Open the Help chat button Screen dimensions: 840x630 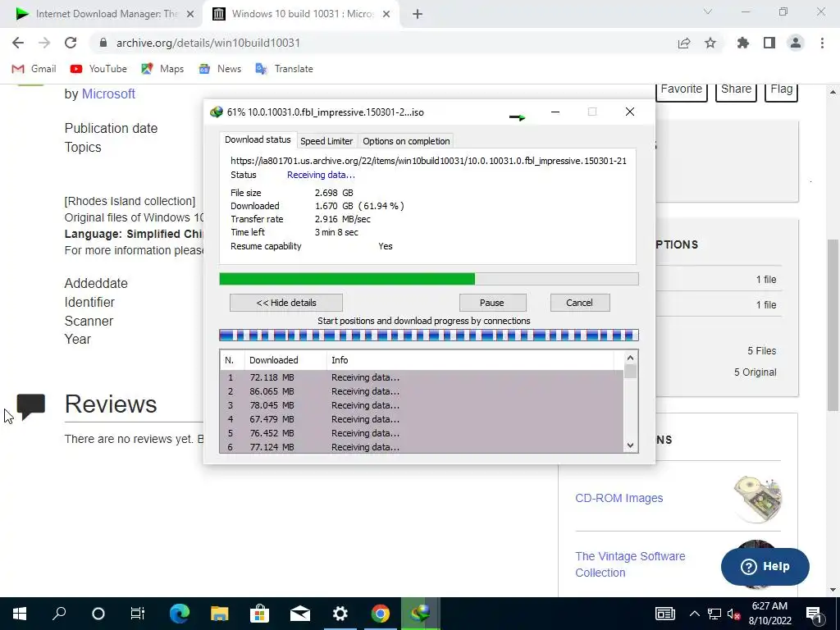[x=765, y=566]
